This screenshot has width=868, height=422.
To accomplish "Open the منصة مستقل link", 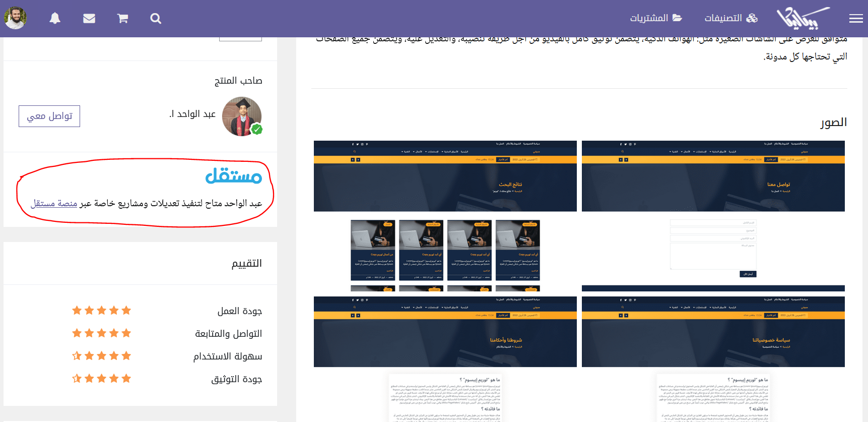I will [x=54, y=203].
